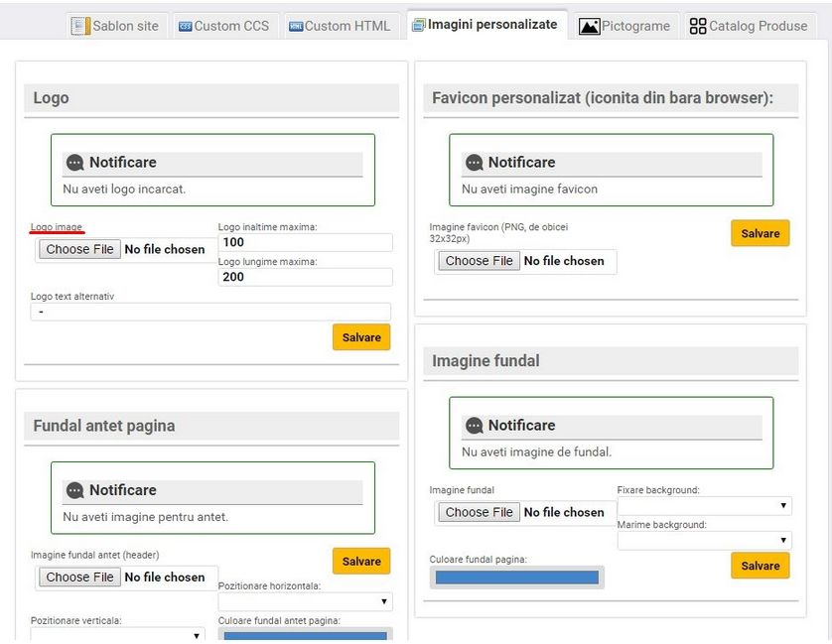Click the Catalog Produse grid icon
832x644 pixels.
click(x=698, y=27)
